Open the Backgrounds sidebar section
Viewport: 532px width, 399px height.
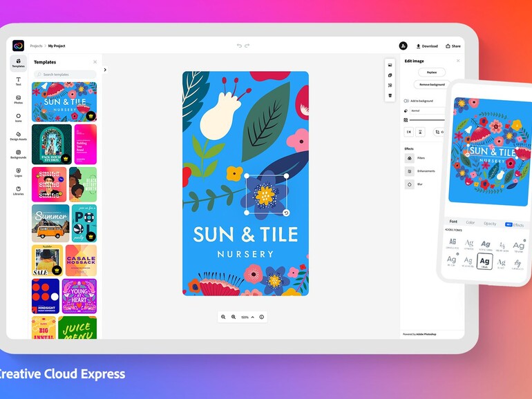tap(19, 154)
